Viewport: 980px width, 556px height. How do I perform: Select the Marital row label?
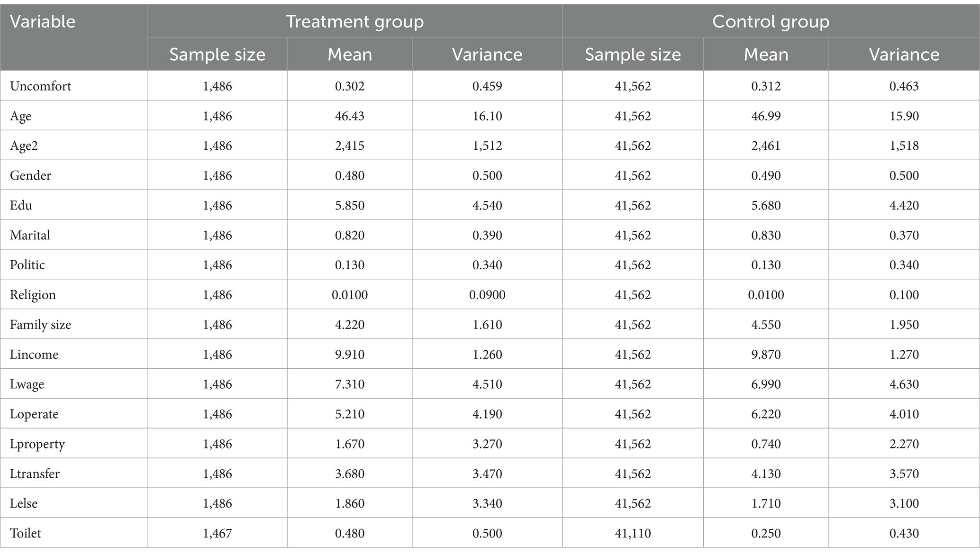coord(30,235)
